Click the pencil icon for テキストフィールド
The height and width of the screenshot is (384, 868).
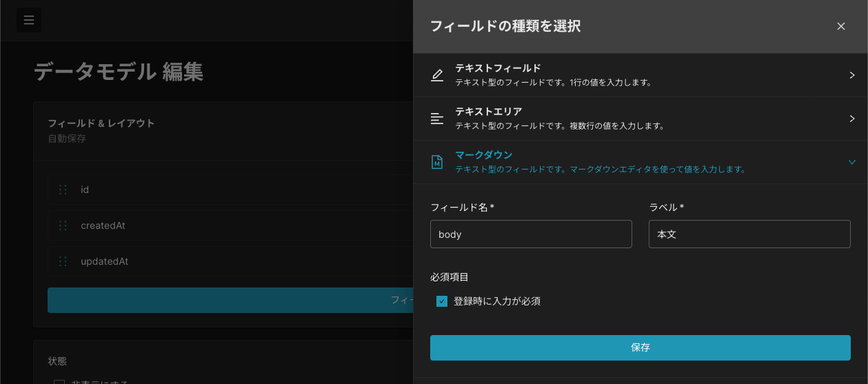(x=437, y=75)
